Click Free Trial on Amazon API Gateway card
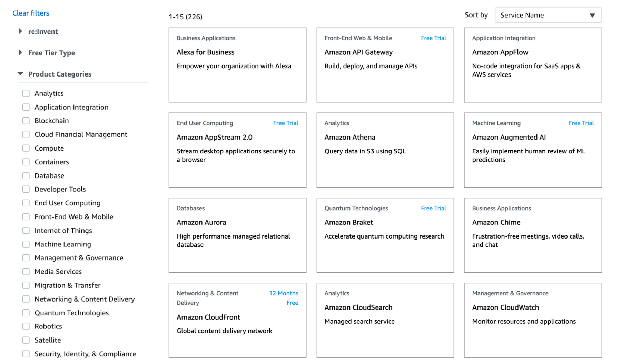 (433, 38)
